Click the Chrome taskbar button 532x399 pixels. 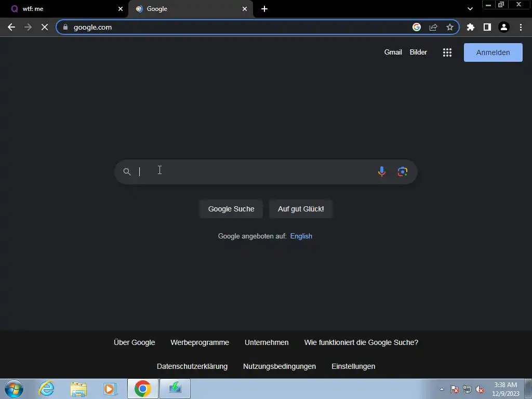click(x=142, y=389)
